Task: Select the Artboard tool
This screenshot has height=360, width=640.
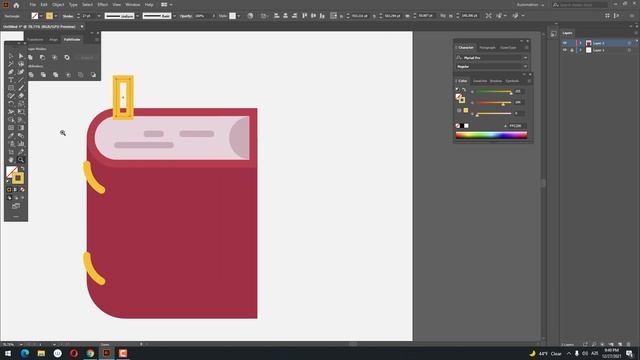Action: pos(11,152)
